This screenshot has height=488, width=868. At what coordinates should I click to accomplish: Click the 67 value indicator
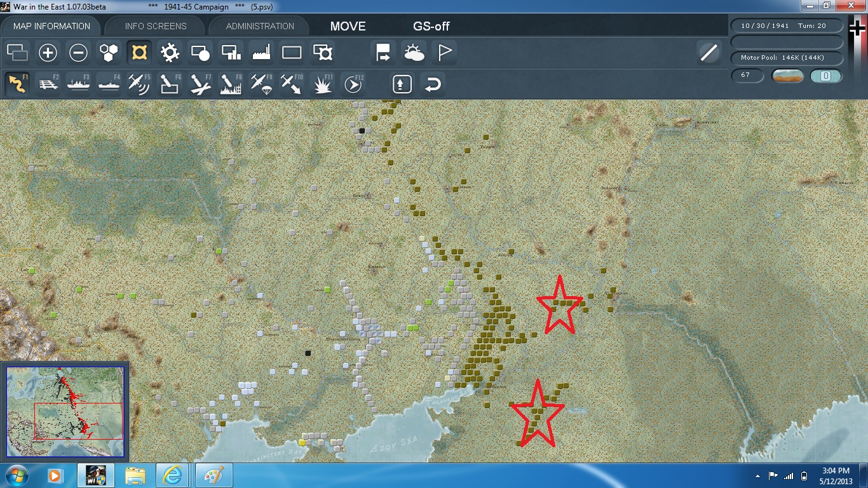coord(747,76)
